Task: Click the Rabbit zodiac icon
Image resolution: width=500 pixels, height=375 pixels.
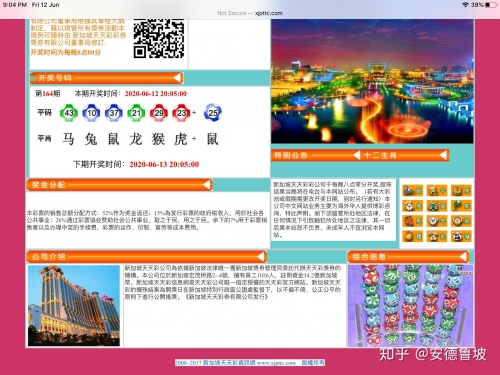Action: point(413,206)
